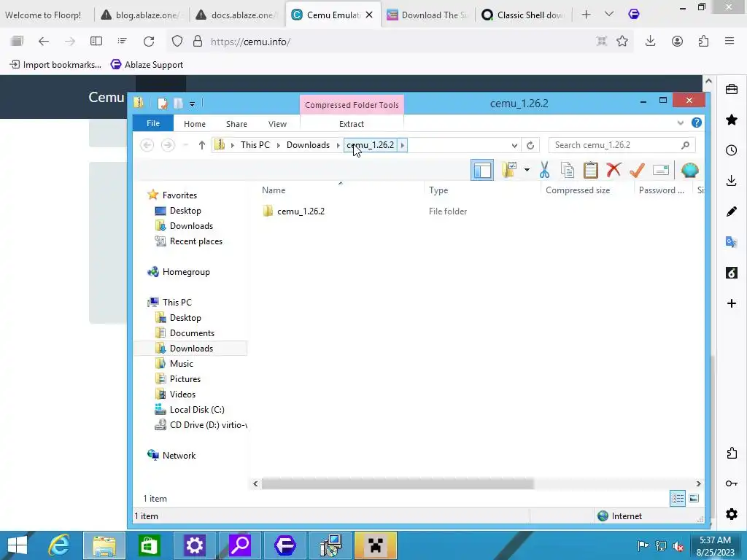List all tabs dropdown chevron
The image size is (747, 560).
pyautogui.click(x=609, y=15)
